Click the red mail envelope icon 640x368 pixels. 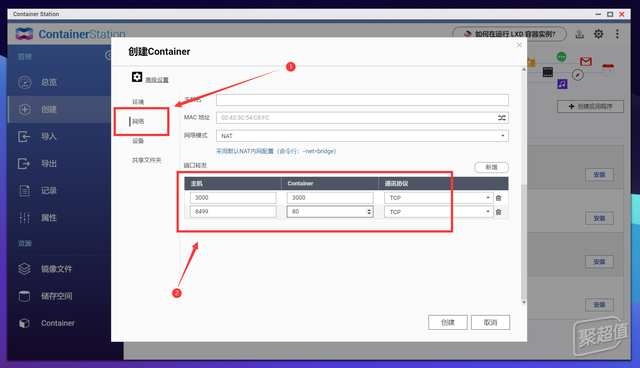click(586, 62)
